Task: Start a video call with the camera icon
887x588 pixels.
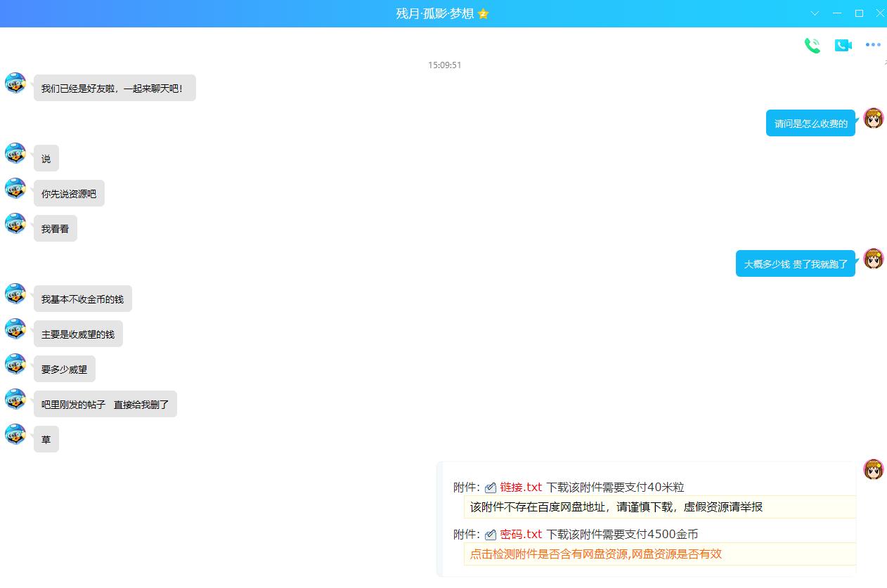Action: pos(843,46)
